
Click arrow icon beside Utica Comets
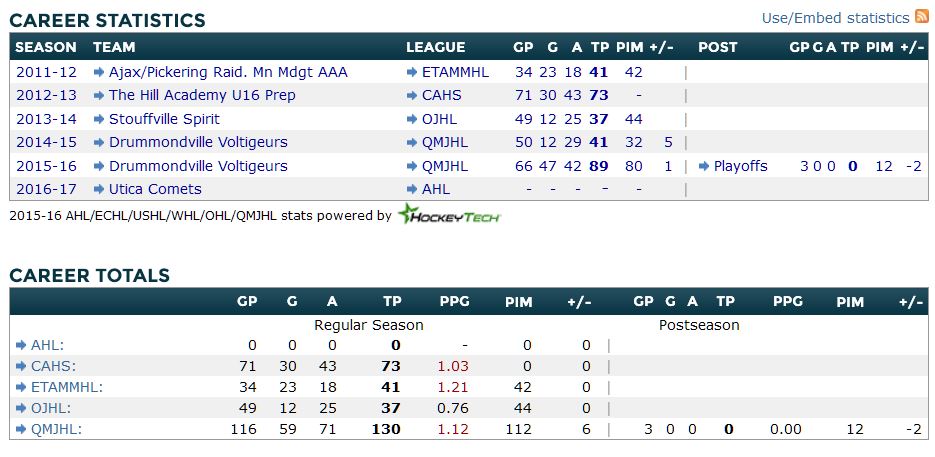[x=99, y=189]
